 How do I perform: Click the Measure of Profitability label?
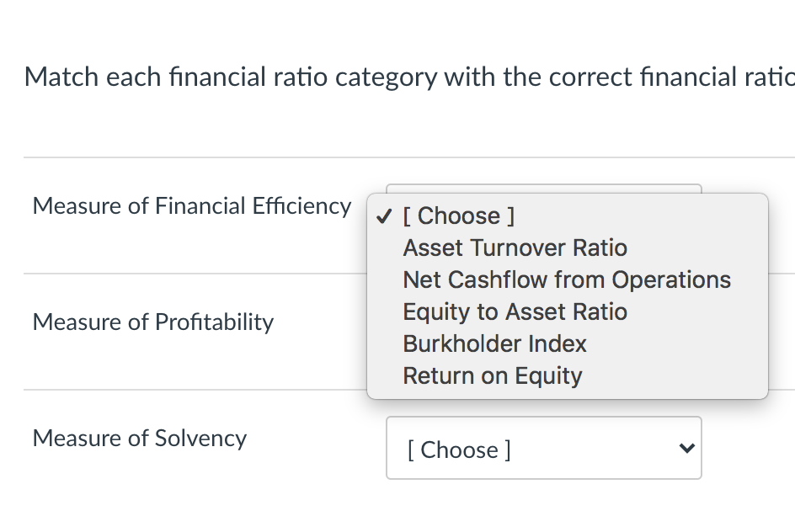click(x=153, y=322)
